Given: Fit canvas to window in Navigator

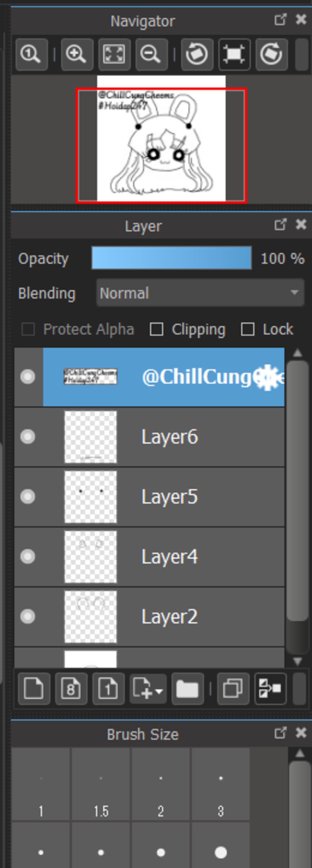Looking at the screenshot, I should pyautogui.click(x=114, y=54).
